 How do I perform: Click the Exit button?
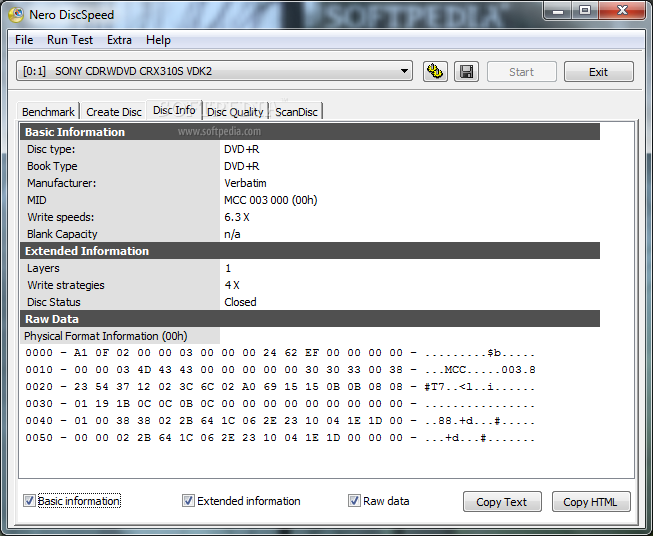[x=598, y=72]
